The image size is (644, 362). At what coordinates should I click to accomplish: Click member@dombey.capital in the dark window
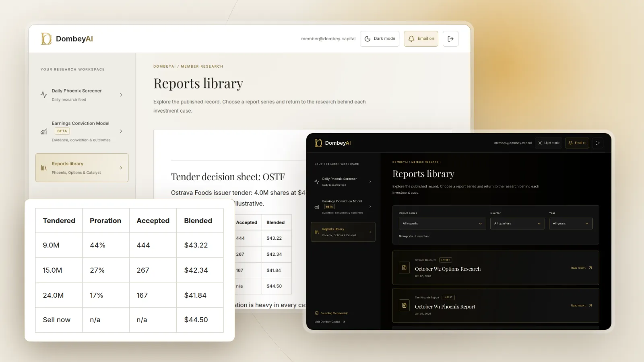[x=513, y=143]
